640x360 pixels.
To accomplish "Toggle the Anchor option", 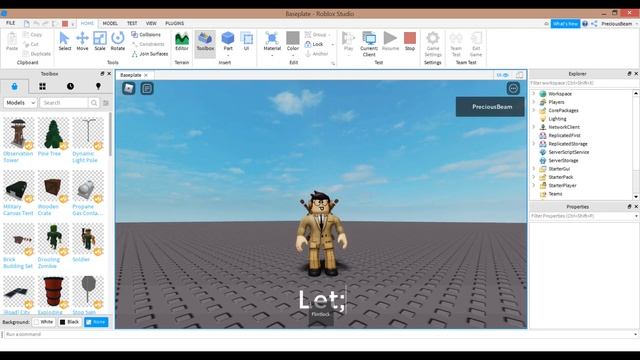I will pos(317,53).
